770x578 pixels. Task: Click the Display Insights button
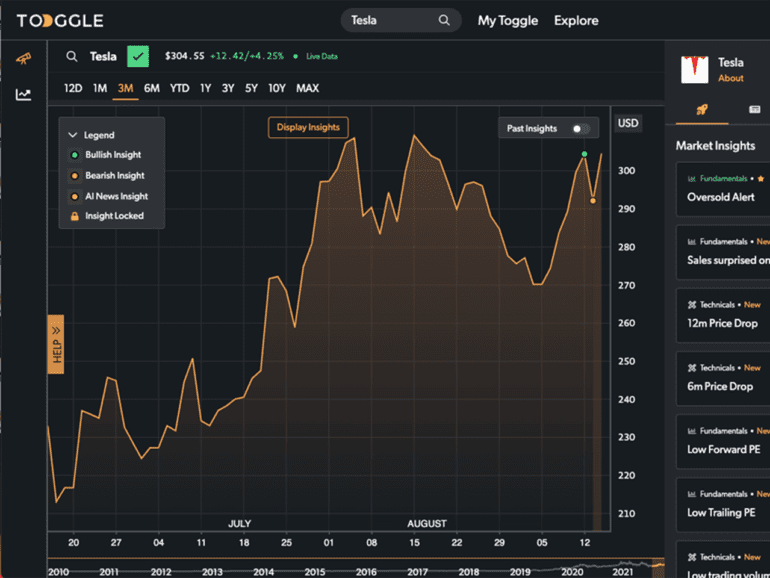point(308,128)
